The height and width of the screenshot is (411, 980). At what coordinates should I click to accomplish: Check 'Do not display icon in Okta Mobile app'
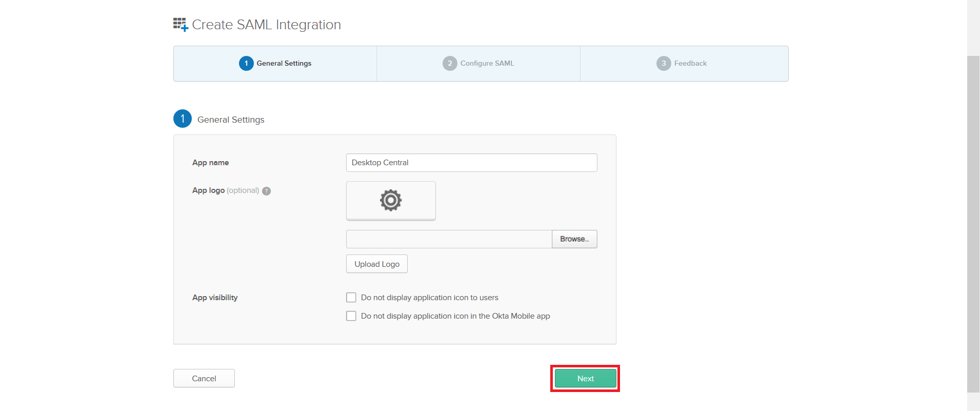(351, 316)
